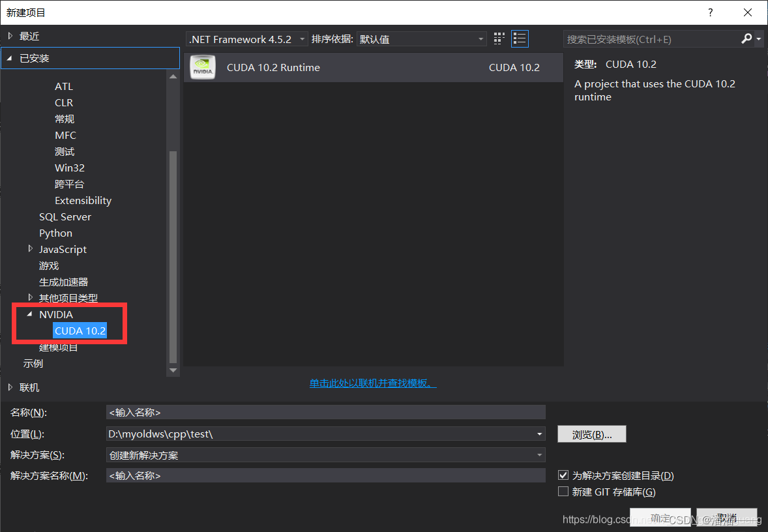Open search options dropdown arrow

759,38
